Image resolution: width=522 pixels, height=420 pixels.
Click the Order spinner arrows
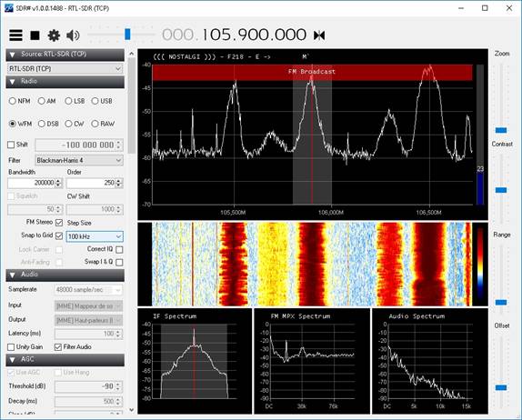[x=119, y=183]
